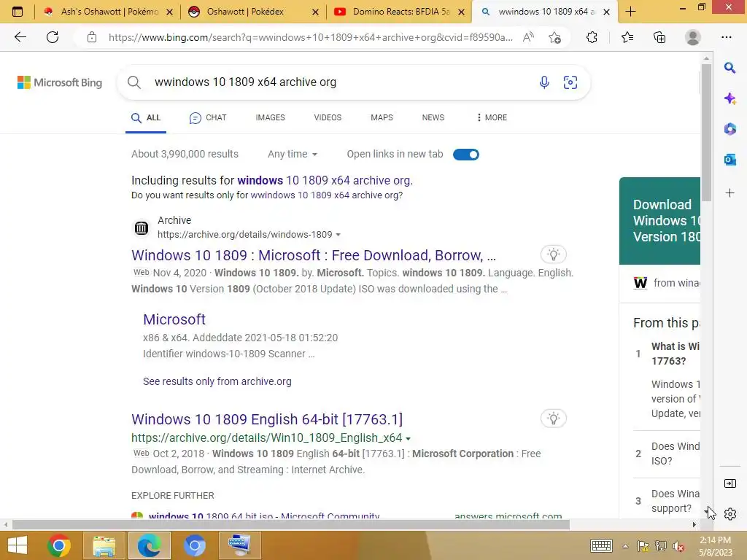
Task: Select the MAPS search tab
Action: pos(382,117)
